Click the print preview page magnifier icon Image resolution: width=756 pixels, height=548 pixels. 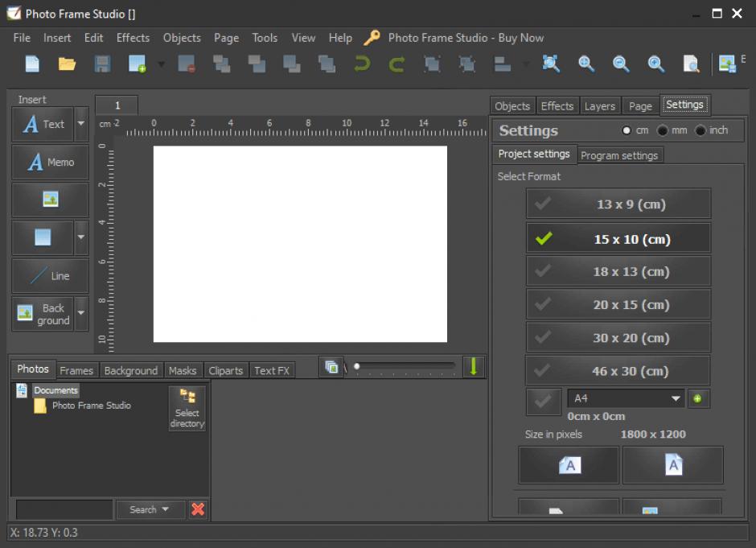click(x=691, y=64)
